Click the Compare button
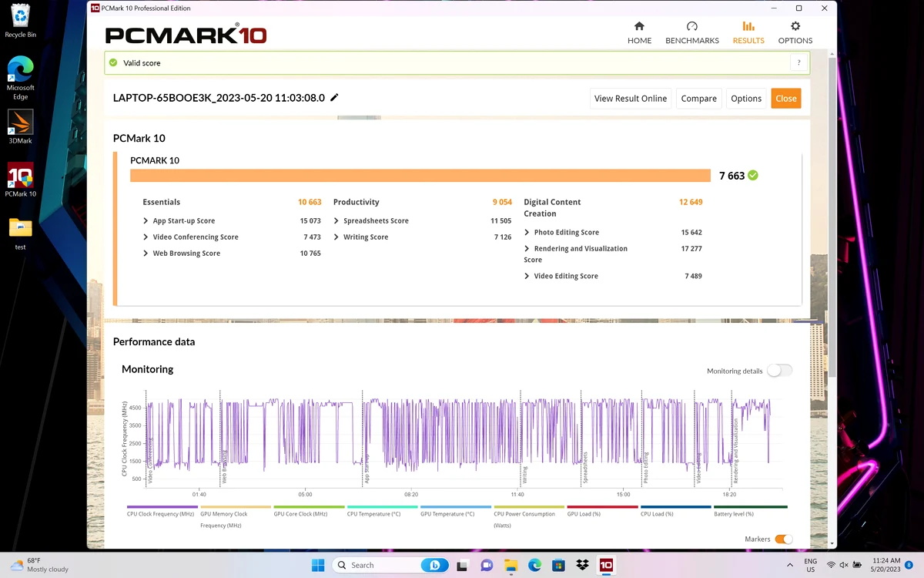The image size is (924, 578). pos(699,99)
